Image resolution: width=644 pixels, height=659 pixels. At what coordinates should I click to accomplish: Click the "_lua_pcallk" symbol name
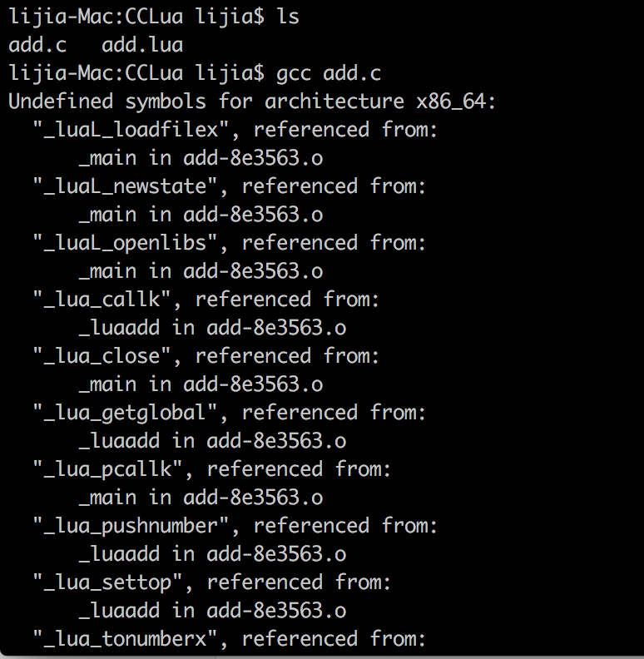[108, 469]
